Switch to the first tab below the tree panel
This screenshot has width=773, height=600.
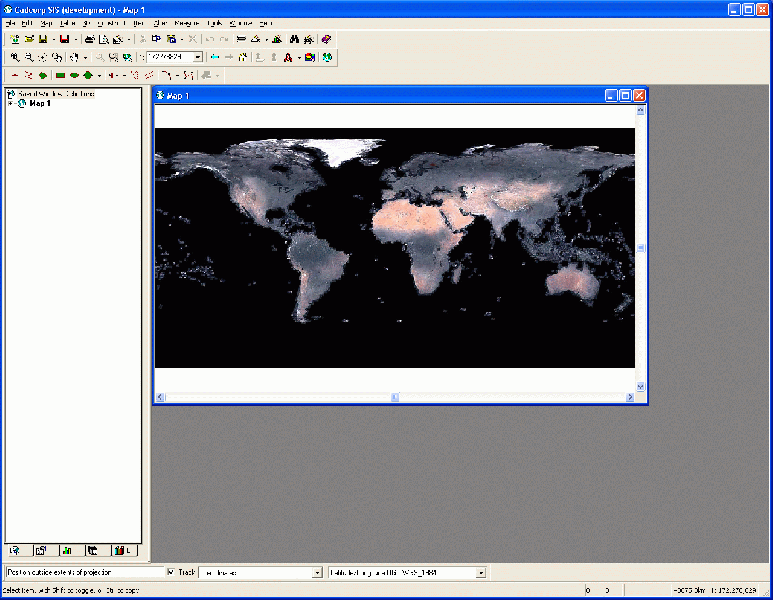(x=15, y=550)
